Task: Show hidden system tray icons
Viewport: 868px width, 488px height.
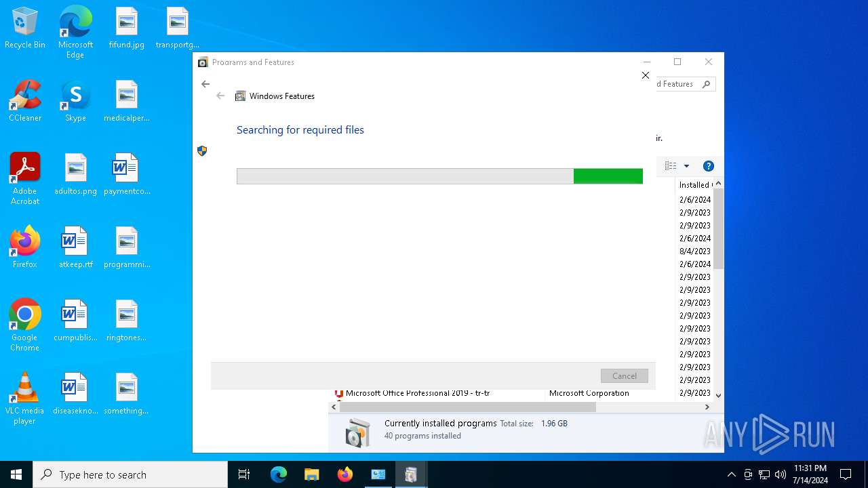Action: (x=731, y=474)
